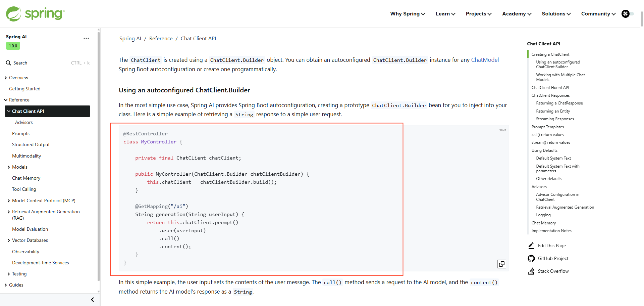
Task: Open Chat Memory in left sidebar
Action: (x=26, y=178)
